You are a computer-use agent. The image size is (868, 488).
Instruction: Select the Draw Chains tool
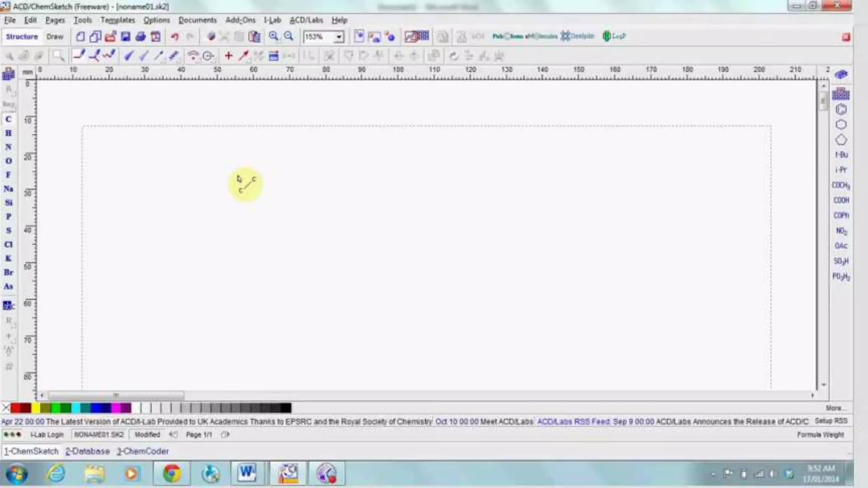point(109,55)
